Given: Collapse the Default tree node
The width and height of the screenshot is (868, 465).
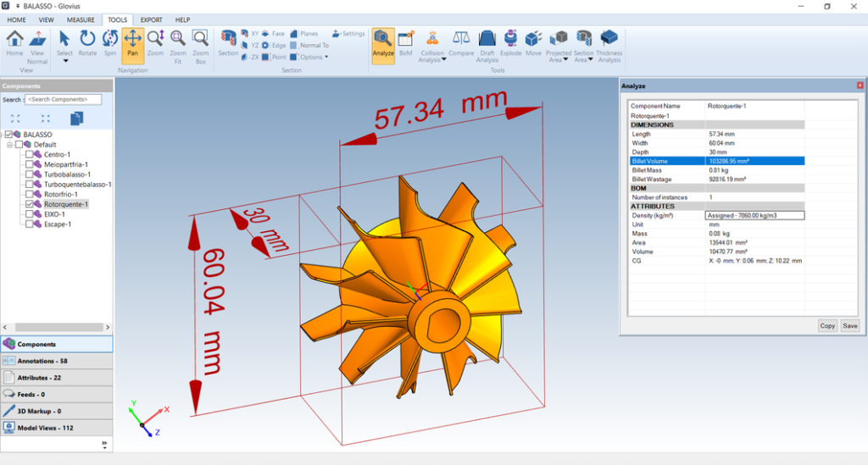Looking at the screenshot, I should pyautogui.click(x=9, y=144).
